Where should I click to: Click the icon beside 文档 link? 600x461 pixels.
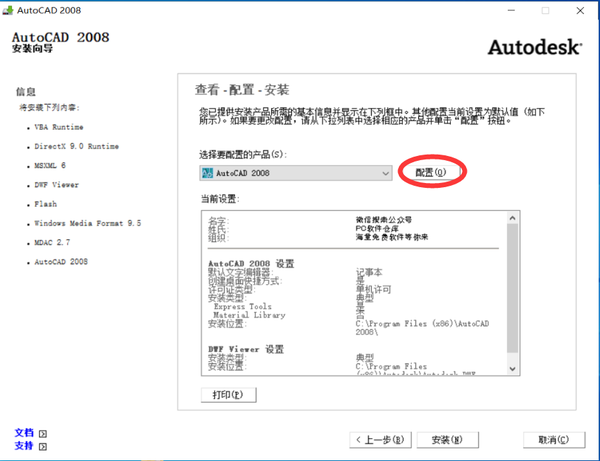(43, 433)
